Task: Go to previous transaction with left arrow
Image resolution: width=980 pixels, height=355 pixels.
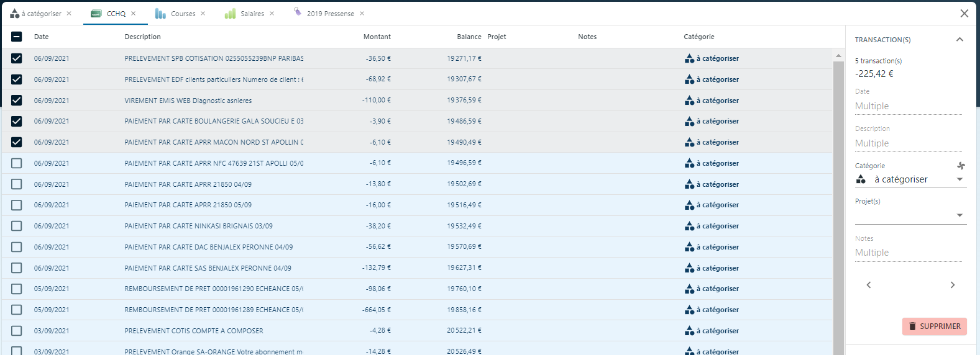Action: (x=869, y=285)
